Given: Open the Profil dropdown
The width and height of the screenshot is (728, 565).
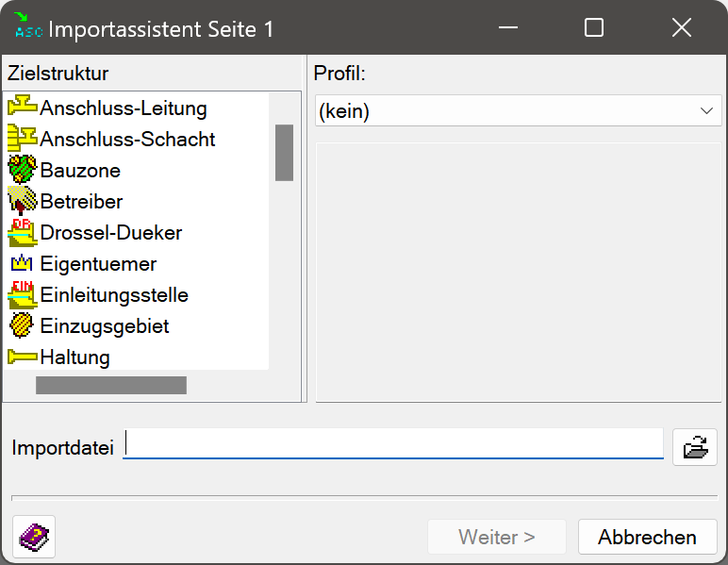Looking at the screenshot, I should 518,110.
